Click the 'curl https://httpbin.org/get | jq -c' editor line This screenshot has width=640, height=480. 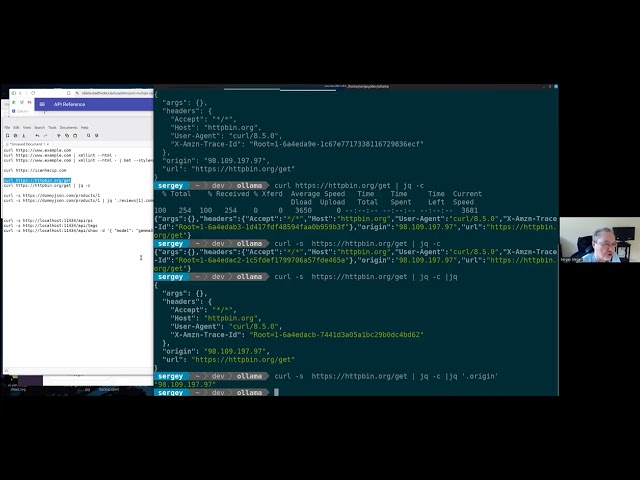click(x=47, y=185)
